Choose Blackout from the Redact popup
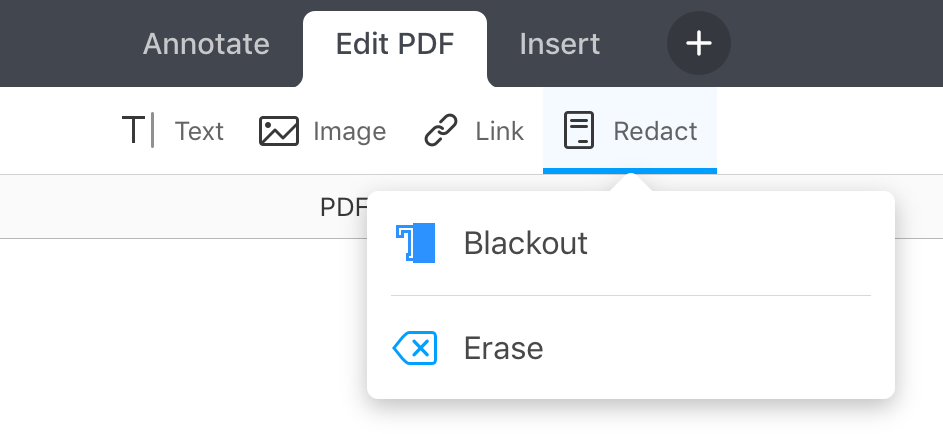The height and width of the screenshot is (434, 943). (x=525, y=243)
